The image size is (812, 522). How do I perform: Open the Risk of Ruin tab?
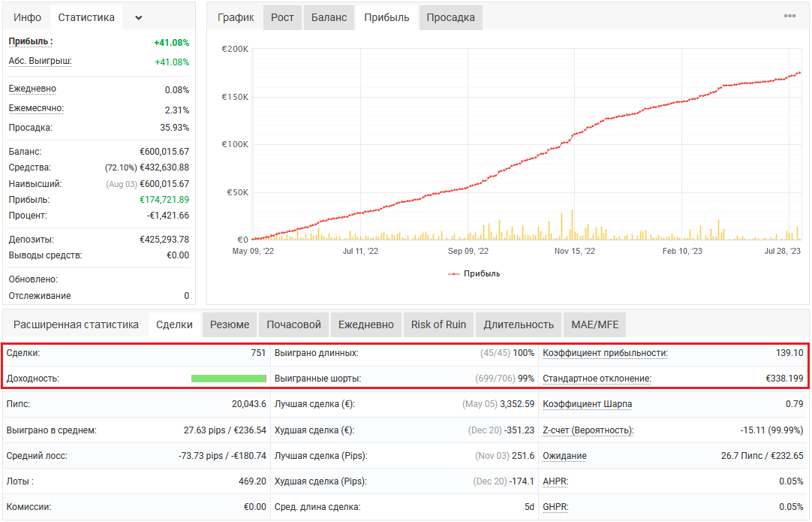pyautogui.click(x=438, y=324)
